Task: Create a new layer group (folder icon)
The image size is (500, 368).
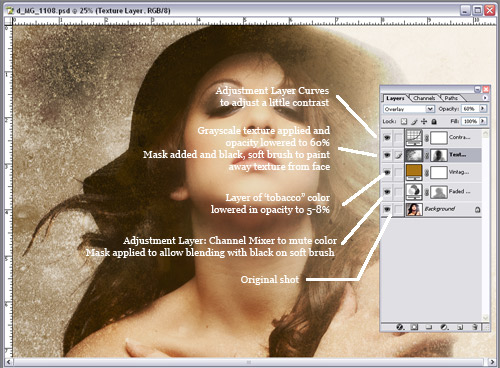Action: tap(429, 327)
